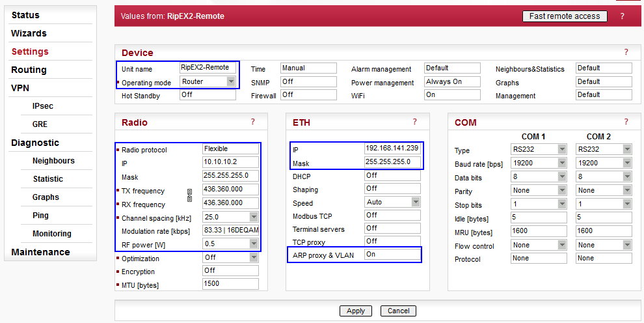
Task: Click the Unit name field
Action: (x=208, y=68)
